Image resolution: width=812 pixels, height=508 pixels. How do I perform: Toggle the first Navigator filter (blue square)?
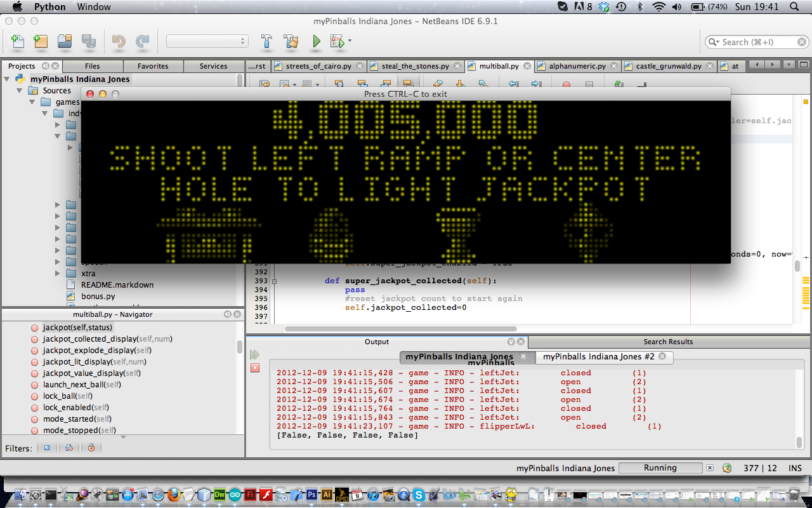click(46, 448)
